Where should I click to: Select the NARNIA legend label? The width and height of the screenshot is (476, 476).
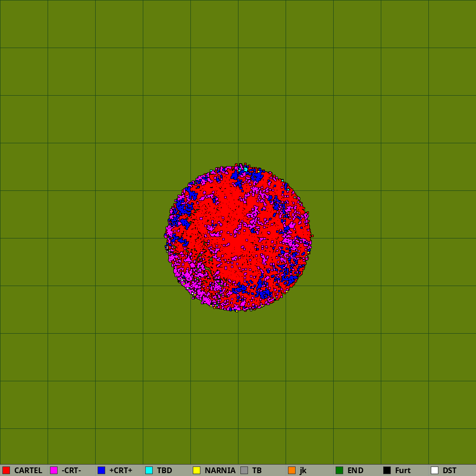(220, 471)
